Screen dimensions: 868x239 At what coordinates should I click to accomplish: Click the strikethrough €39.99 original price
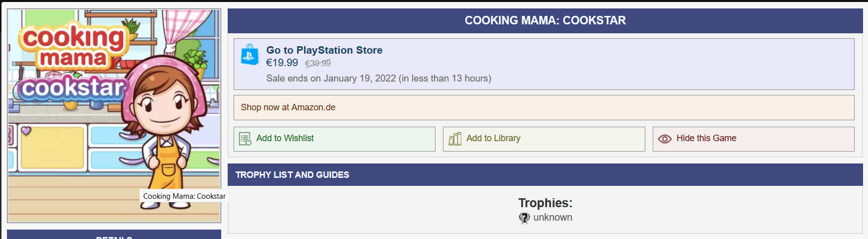point(317,63)
